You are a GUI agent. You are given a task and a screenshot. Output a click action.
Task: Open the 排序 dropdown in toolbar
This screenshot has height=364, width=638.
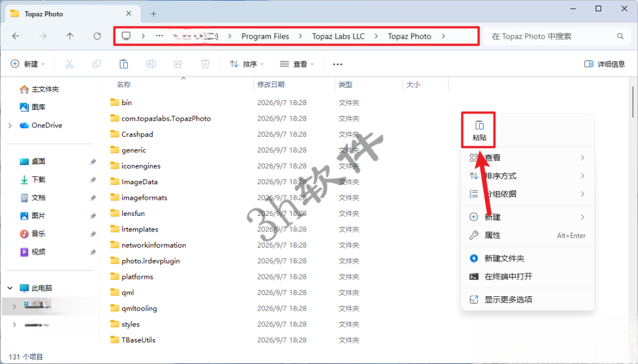[247, 64]
